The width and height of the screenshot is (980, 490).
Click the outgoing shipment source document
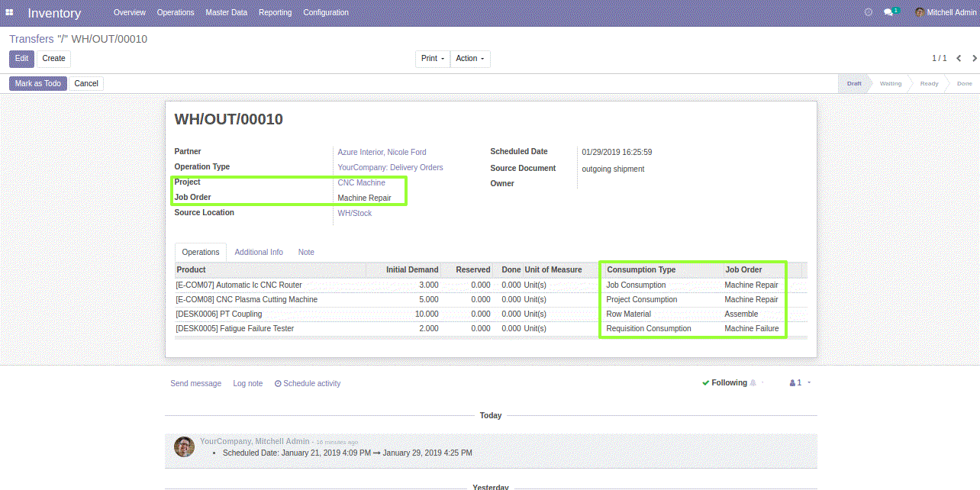tap(613, 169)
